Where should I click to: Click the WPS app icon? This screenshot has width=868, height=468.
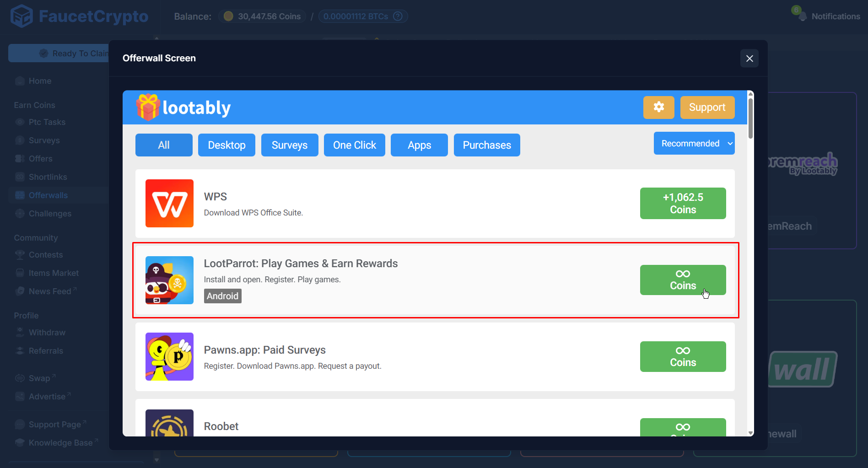pyautogui.click(x=169, y=203)
